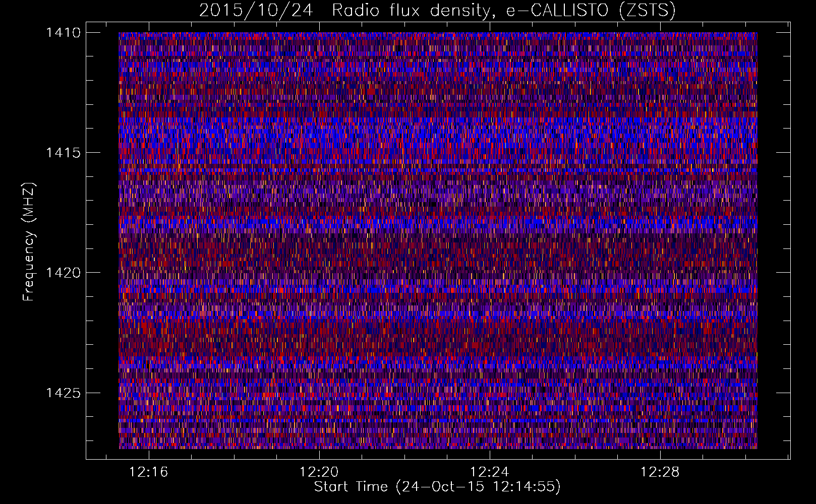This screenshot has width=816, height=504.
Task: Select the 1420 frequency tick label
Action: point(63,273)
